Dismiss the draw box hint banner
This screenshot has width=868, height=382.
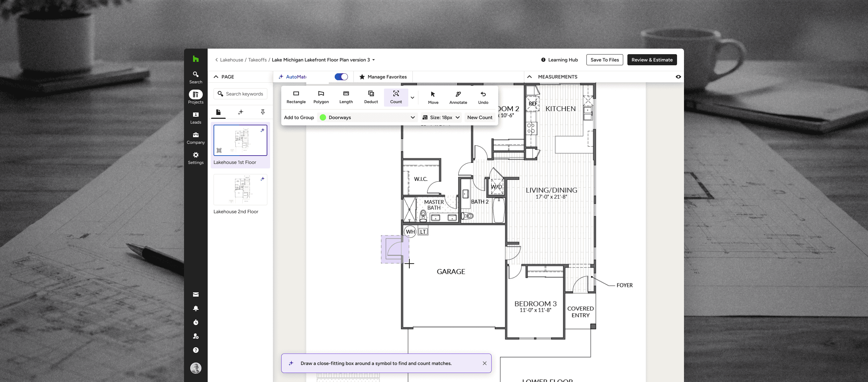pos(484,363)
